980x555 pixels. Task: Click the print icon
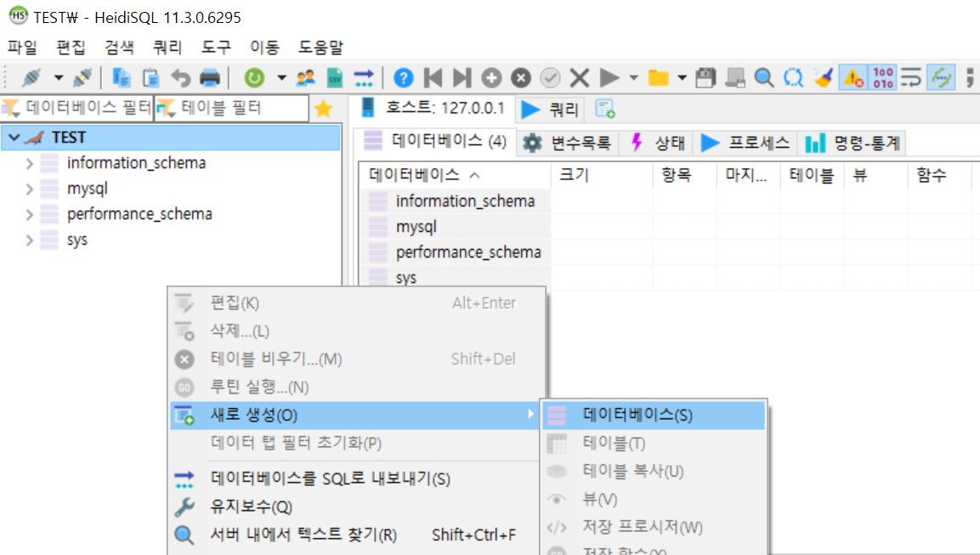(x=210, y=78)
